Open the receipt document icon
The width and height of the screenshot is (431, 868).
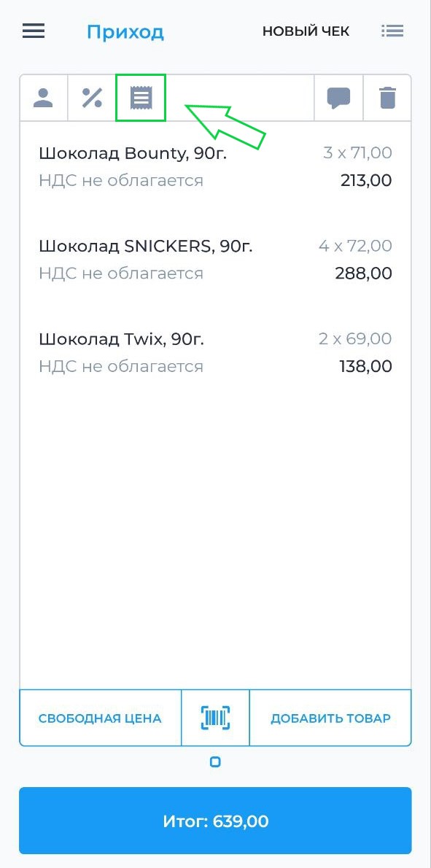tap(141, 98)
